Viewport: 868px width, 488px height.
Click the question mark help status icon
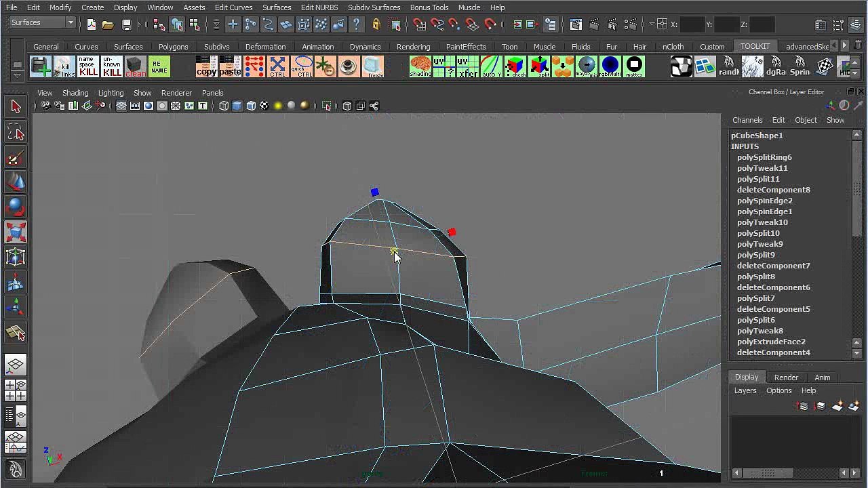(356, 24)
